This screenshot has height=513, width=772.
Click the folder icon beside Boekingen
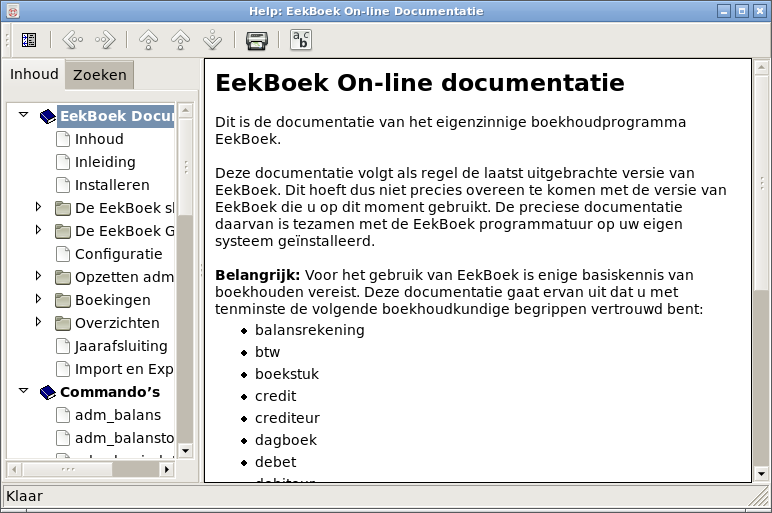[63, 300]
